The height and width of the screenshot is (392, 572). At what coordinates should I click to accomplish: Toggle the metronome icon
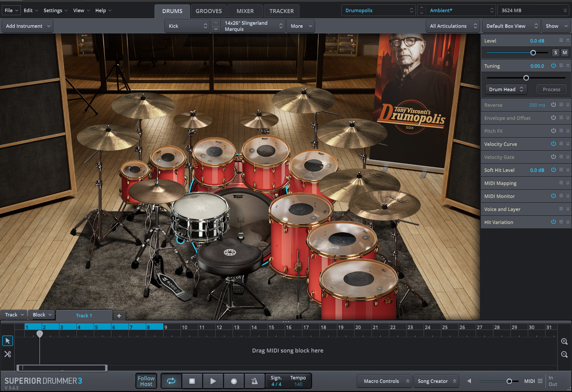click(254, 381)
